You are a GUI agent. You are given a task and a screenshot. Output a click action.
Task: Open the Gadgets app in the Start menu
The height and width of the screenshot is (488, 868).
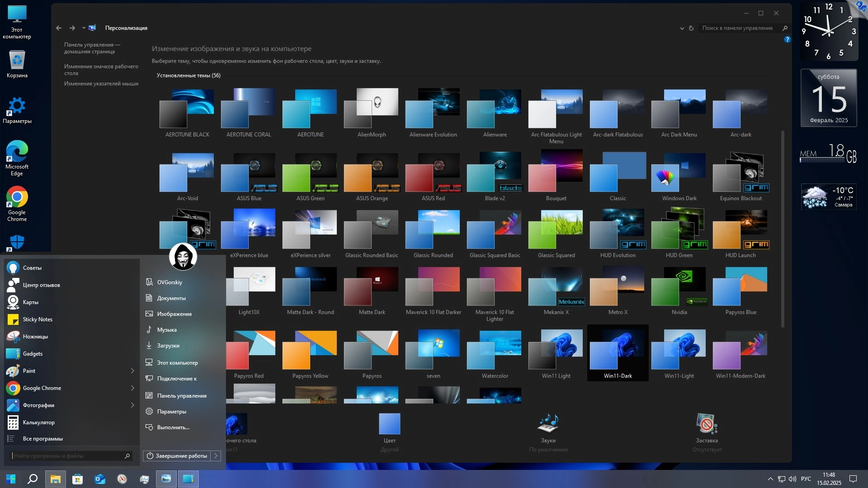pyautogui.click(x=33, y=354)
